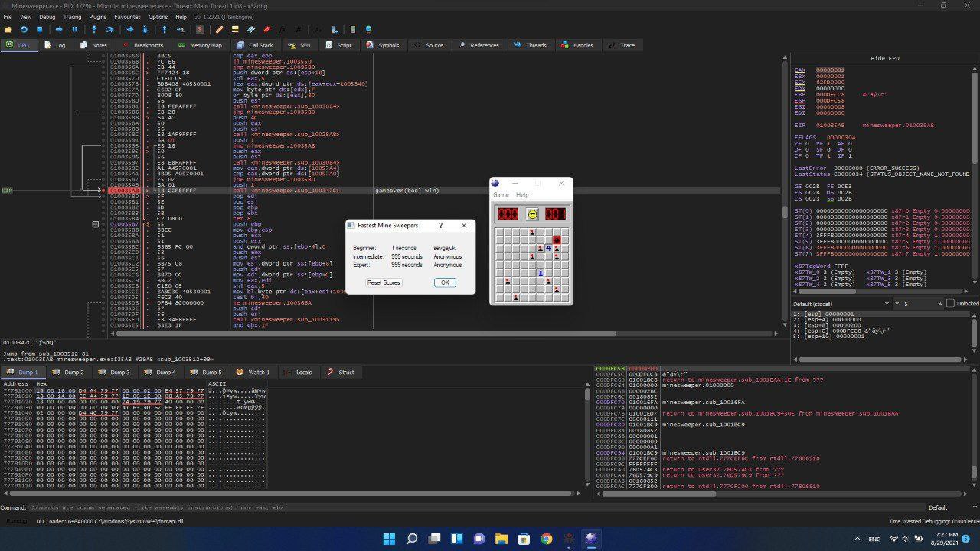Open Windows Search on taskbar
Viewport: 980px width, 551px height.
tap(412, 539)
